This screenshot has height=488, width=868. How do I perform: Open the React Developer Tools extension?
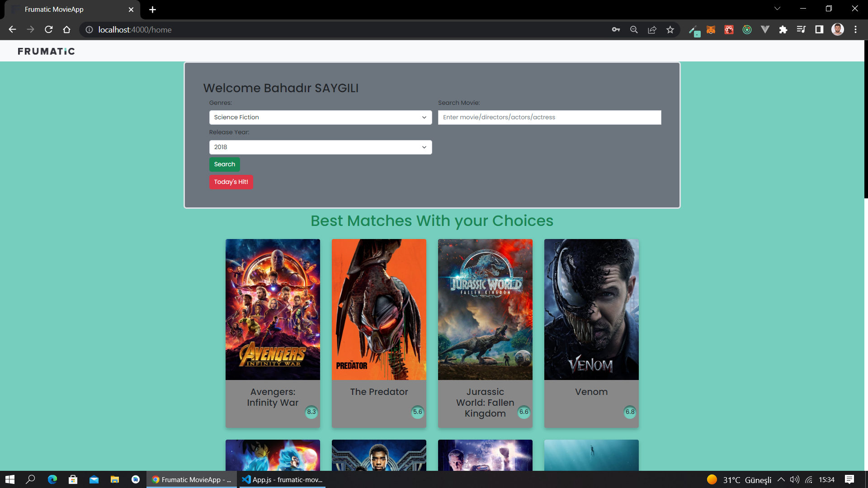(x=728, y=29)
